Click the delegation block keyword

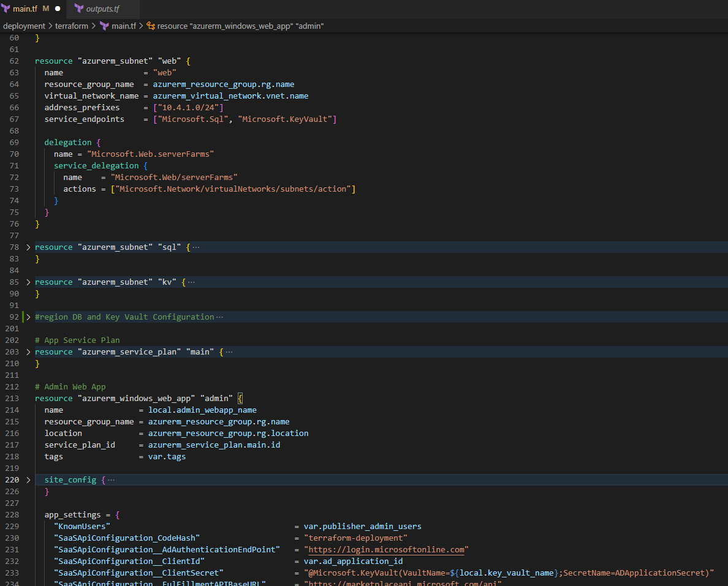pos(68,143)
